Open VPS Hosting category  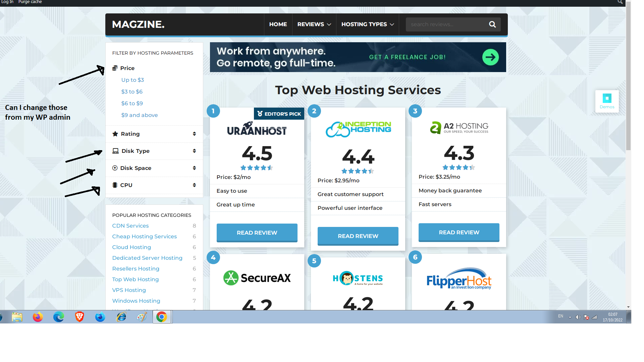click(x=129, y=290)
